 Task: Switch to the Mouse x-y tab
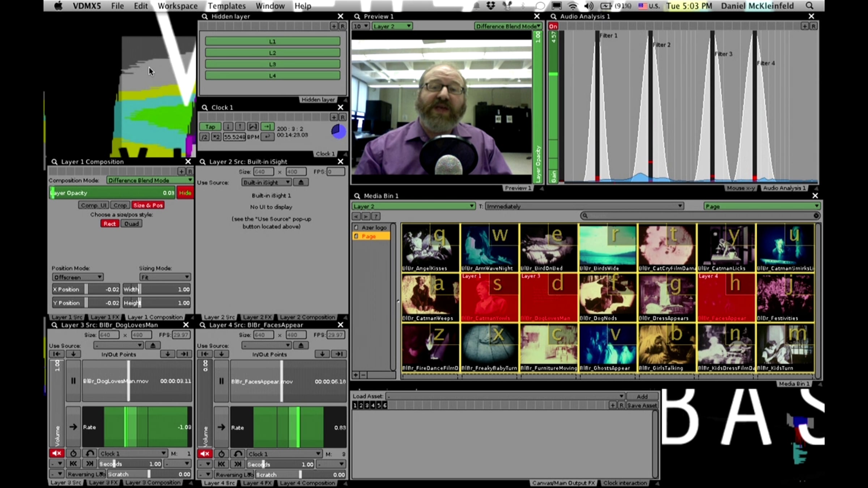(741, 188)
